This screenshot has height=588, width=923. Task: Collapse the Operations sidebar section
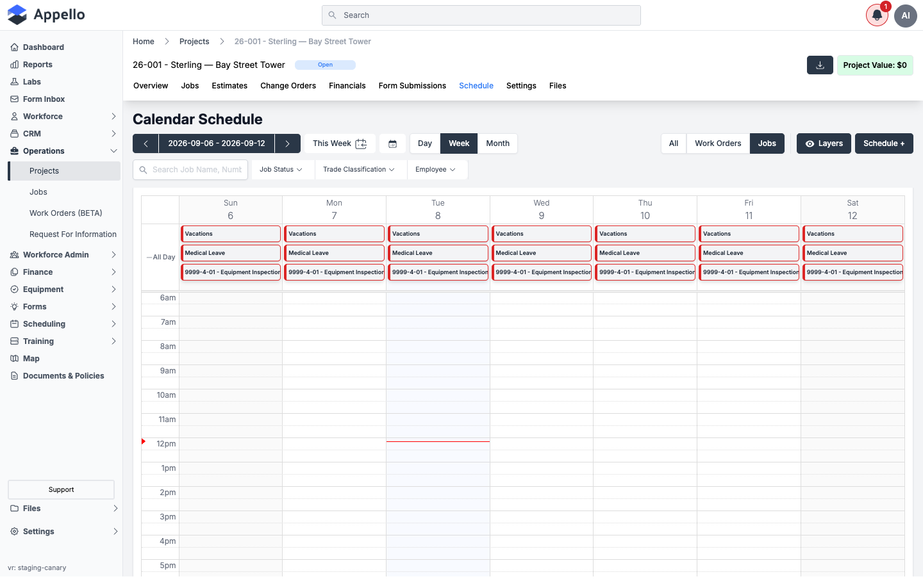(64, 151)
